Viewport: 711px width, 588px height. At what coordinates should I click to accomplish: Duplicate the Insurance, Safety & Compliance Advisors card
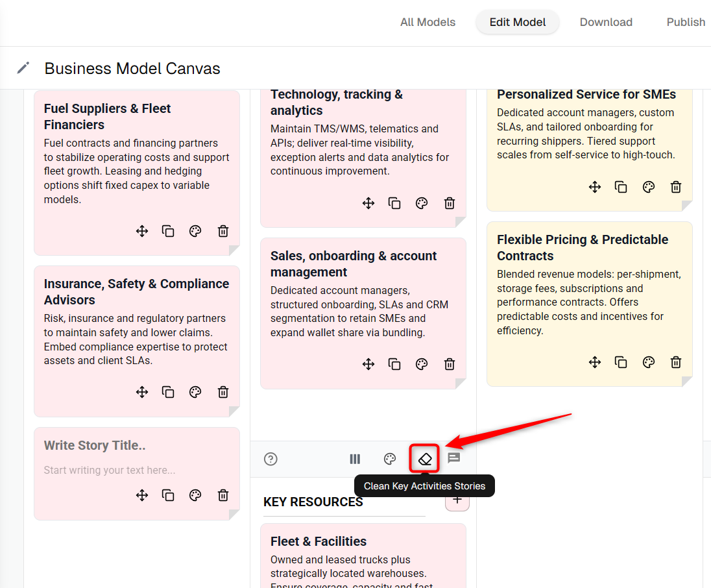click(168, 392)
